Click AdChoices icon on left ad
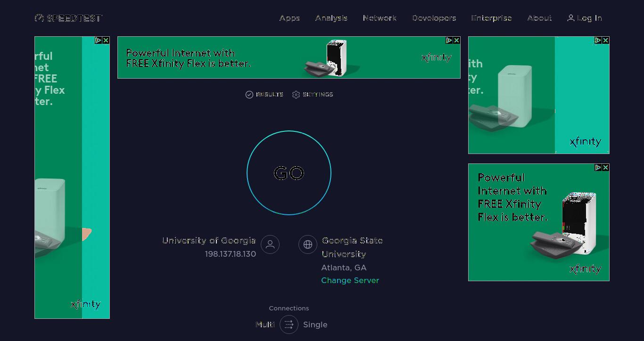This screenshot has height=341, width=644. [98, 41]
